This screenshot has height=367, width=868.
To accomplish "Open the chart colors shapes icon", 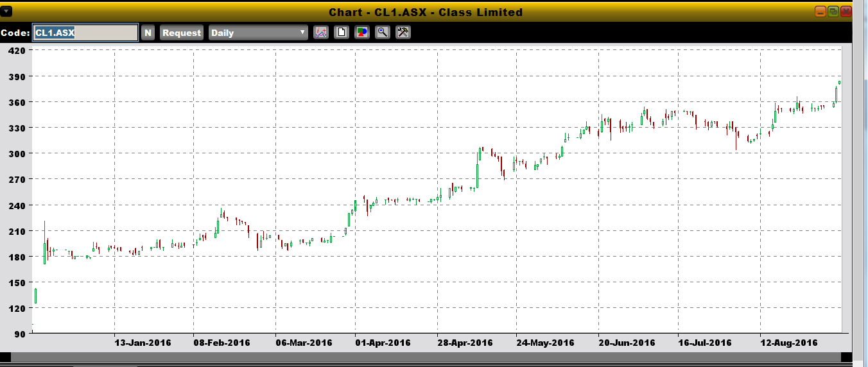I will pos(362,32).
